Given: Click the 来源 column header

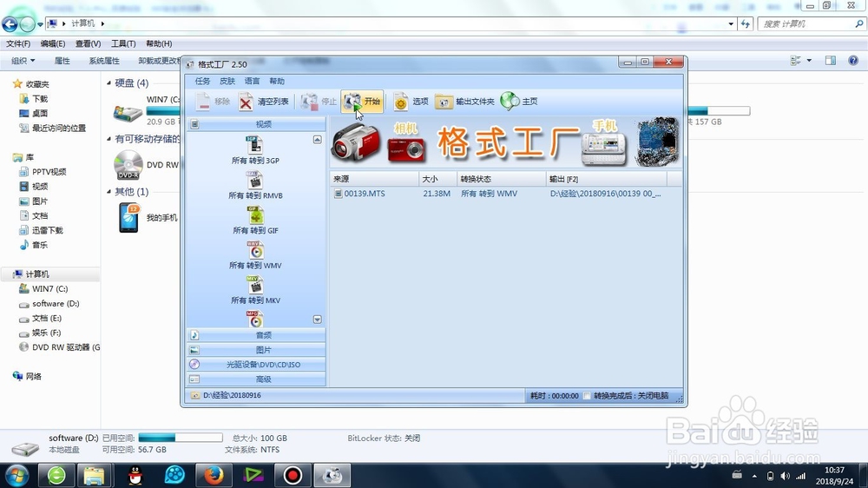Looking at the screenshot, I should (373, 179).
